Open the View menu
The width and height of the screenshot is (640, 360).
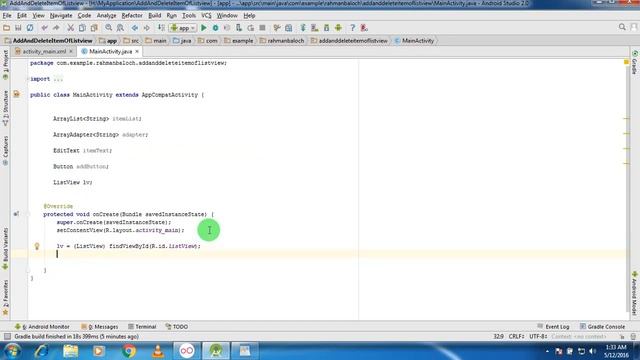pos(38,16)
